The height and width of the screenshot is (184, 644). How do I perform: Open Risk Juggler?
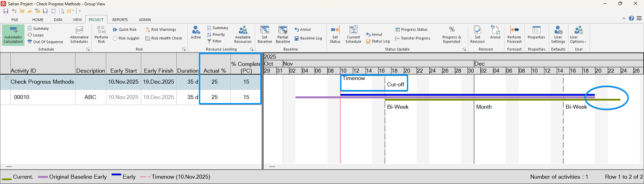click(x=126, y=38)
